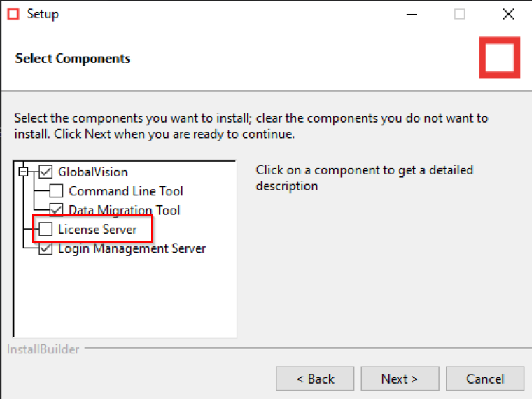The image size is (532, 399).
Task: Toggle the GlobalVision checkbox
Action: click(46, 171)
